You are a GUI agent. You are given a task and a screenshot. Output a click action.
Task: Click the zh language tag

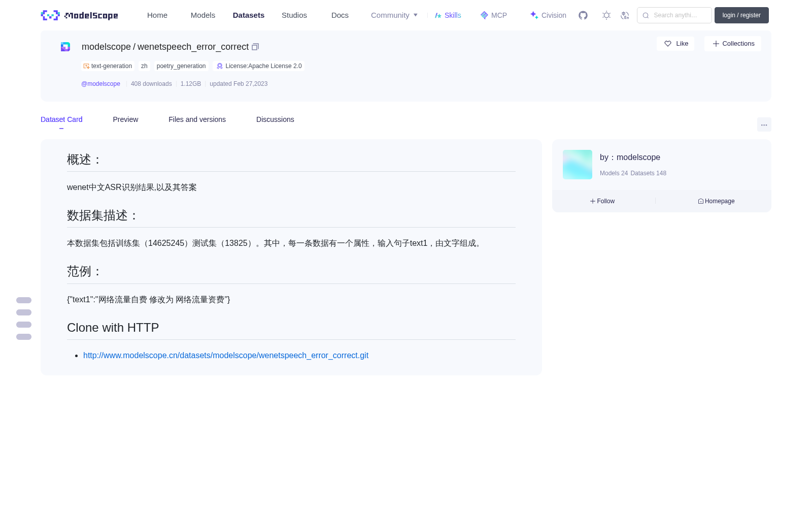tap(144, 66)
